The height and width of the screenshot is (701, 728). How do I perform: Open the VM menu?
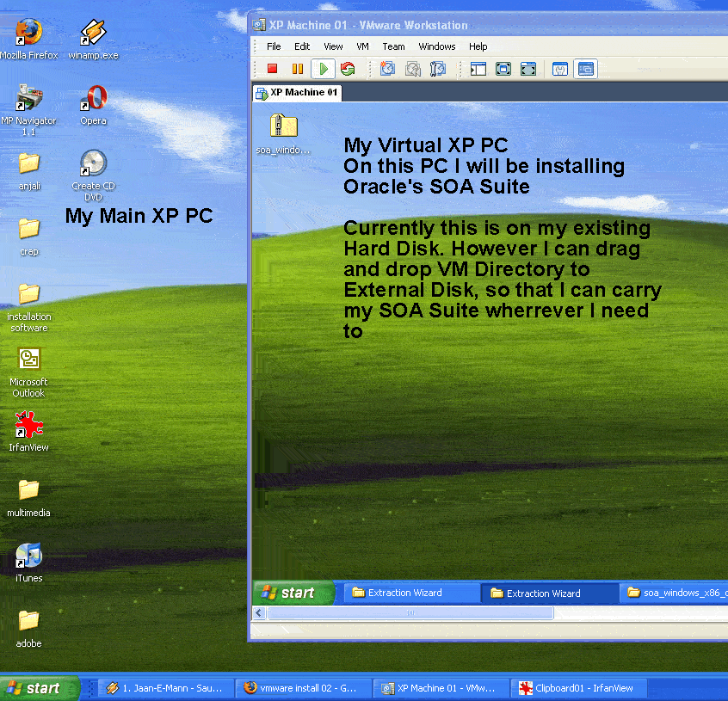coord(362,46)
